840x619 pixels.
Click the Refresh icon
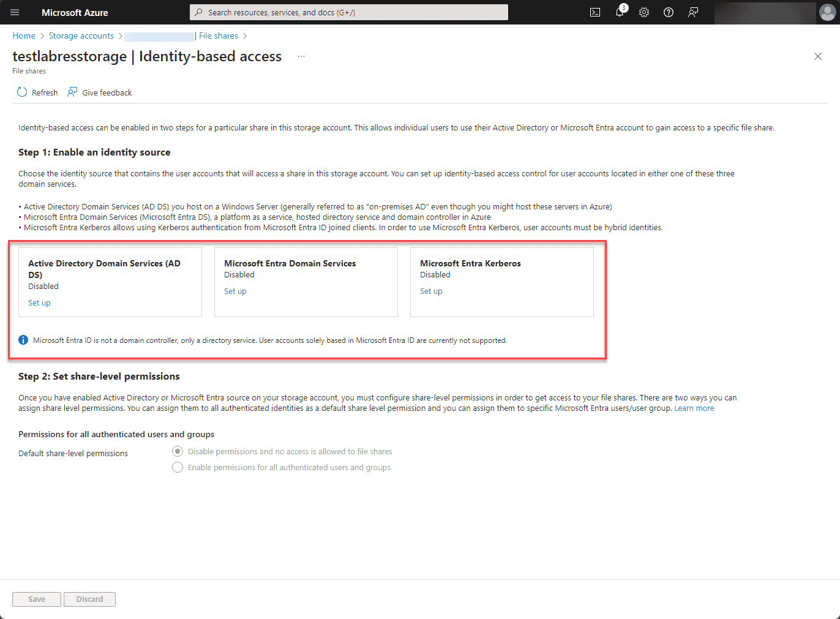click(x=22, y=92)
